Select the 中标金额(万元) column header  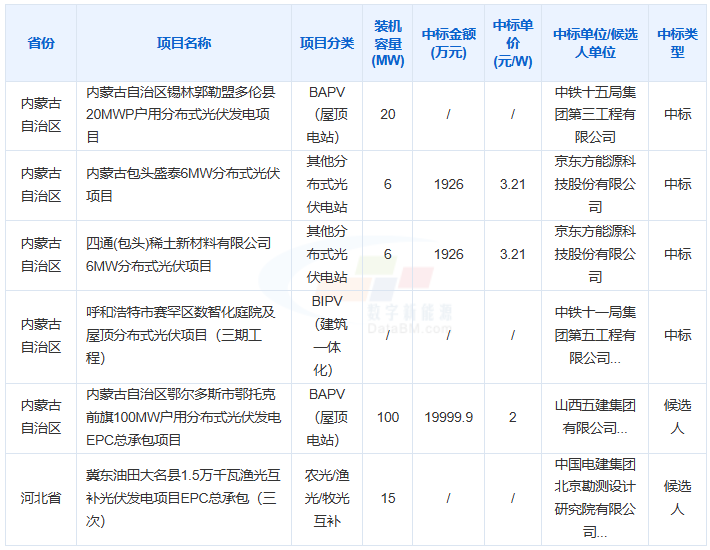click(x=448, y=43)
